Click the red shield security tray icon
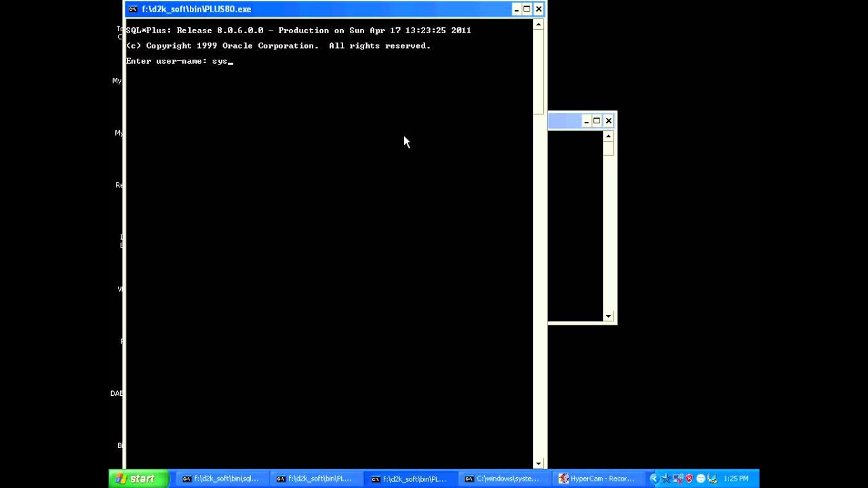868x488 pixels. click(x=689, y=479)
